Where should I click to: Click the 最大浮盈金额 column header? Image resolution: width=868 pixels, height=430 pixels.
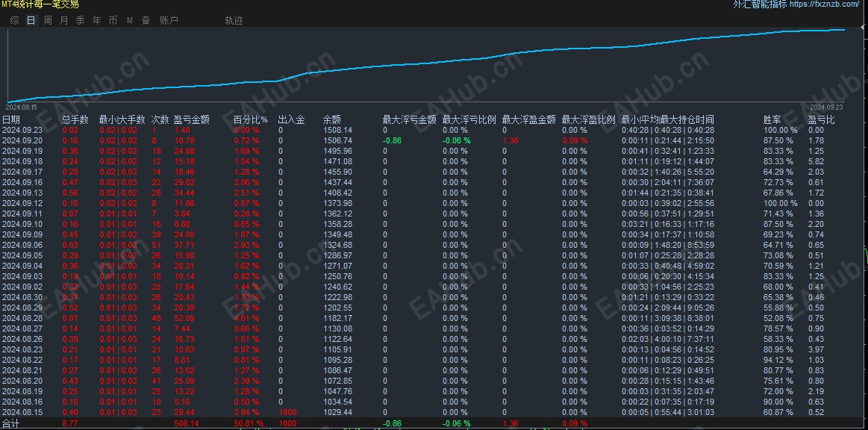(x=528, y=119)
